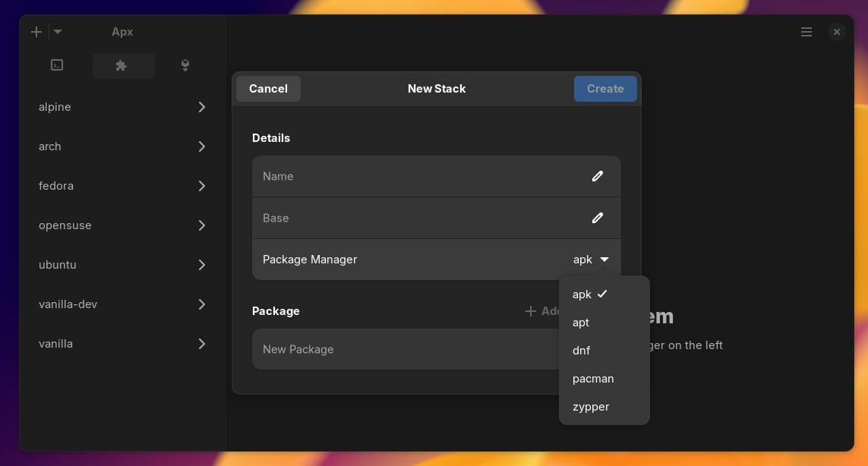
Task: Click the plus icon to add new item
Action: 36,32
